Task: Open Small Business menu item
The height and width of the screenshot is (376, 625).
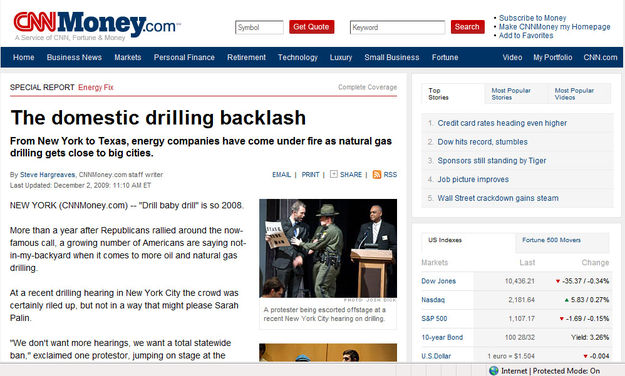Action: (392, 57)
